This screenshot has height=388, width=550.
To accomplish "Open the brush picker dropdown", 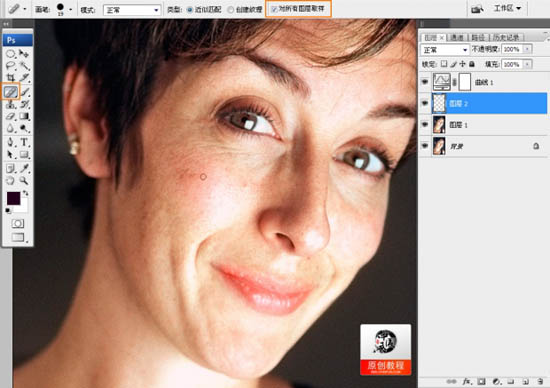I will click(71, 9).
